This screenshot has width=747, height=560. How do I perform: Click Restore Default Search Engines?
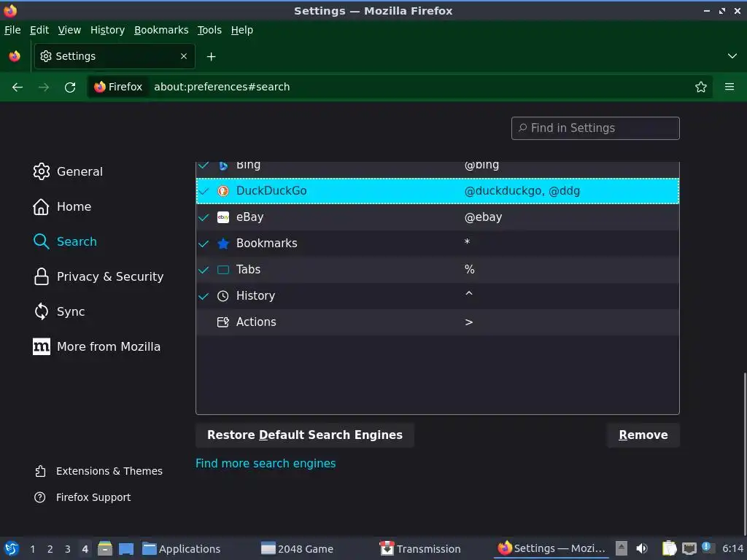[305, 435]
